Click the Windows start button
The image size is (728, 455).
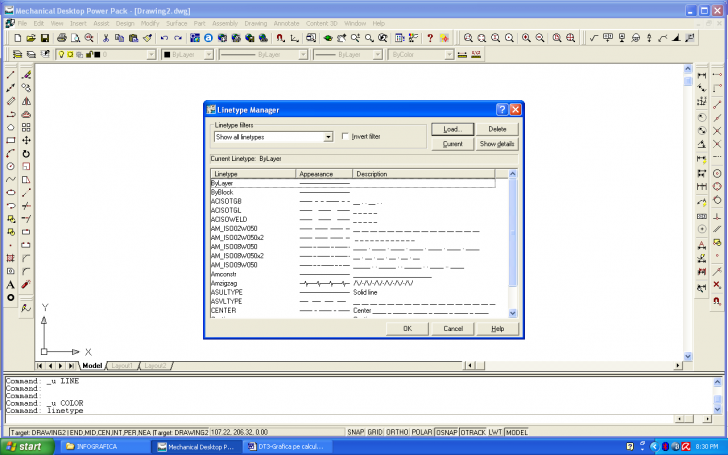coord(27,447)
